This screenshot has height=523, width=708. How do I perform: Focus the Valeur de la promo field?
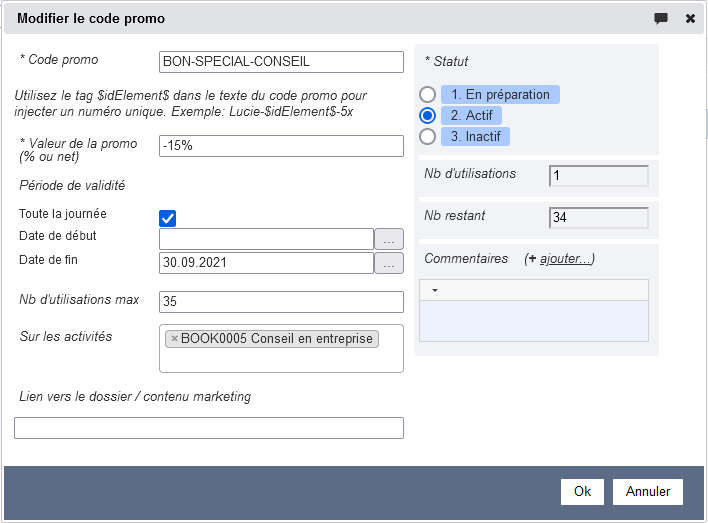(x=281, y=146)
